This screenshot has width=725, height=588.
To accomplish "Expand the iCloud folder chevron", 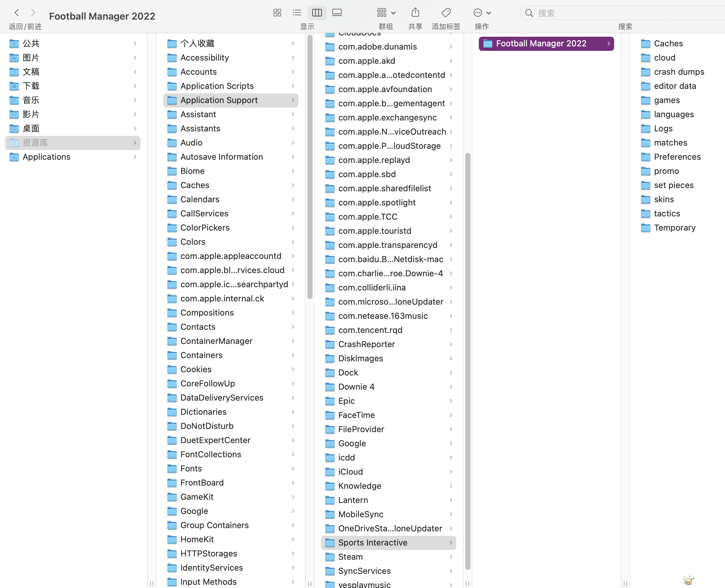I will pyautogui.click(x=451, y=472).
